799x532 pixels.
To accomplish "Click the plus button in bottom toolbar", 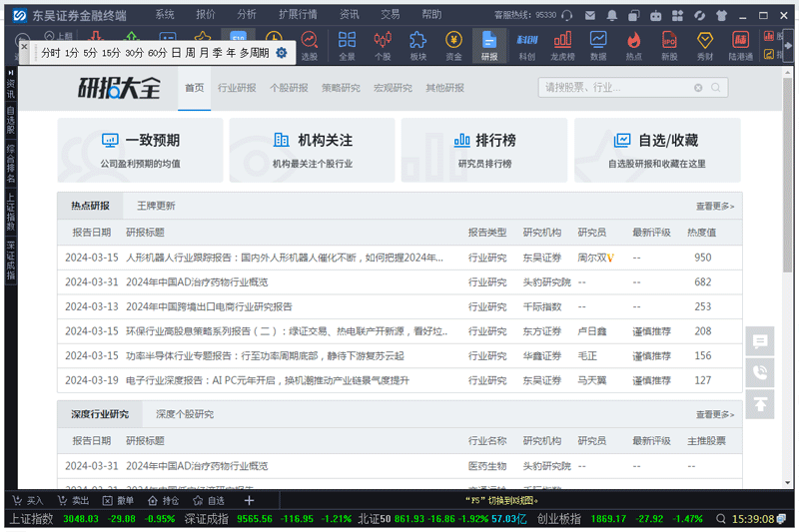I will 250,500.
